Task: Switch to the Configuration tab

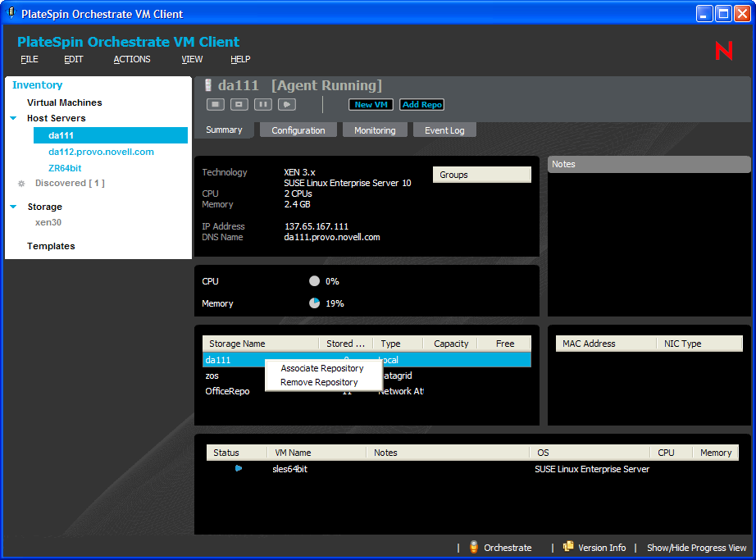Action: click(x=298, y=130)
